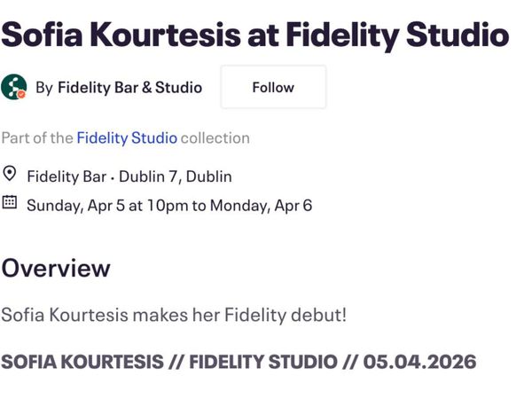Click the Sofia Kourtesis event title heading
The image size is (532, 399).
point(254,34)
